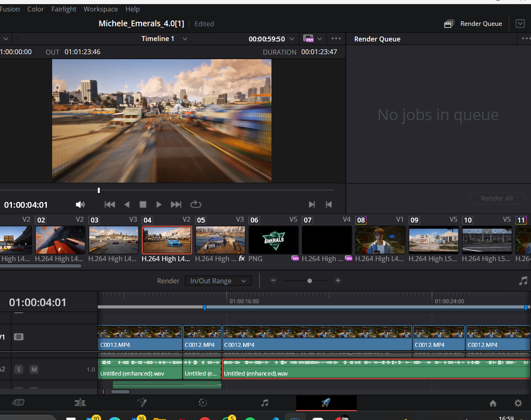Screen dimensions: 531x420
Task: Open the Timeline 1 dropdown
Action: (185, 39)
